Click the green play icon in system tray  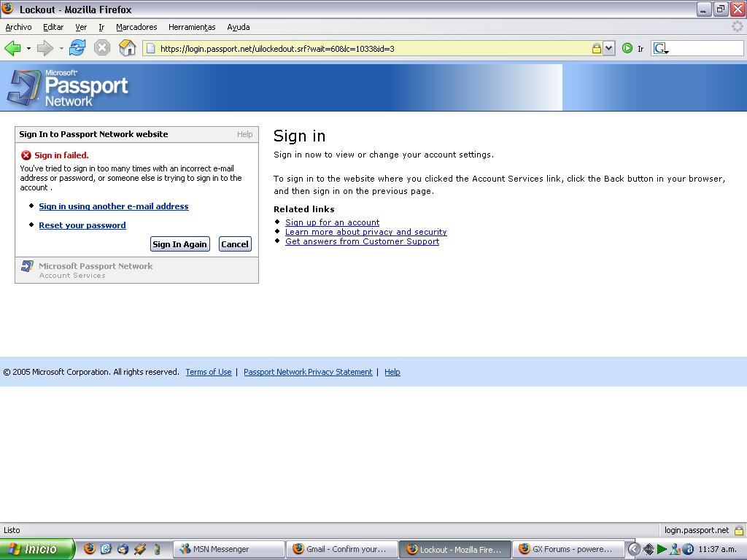(662, 549)
